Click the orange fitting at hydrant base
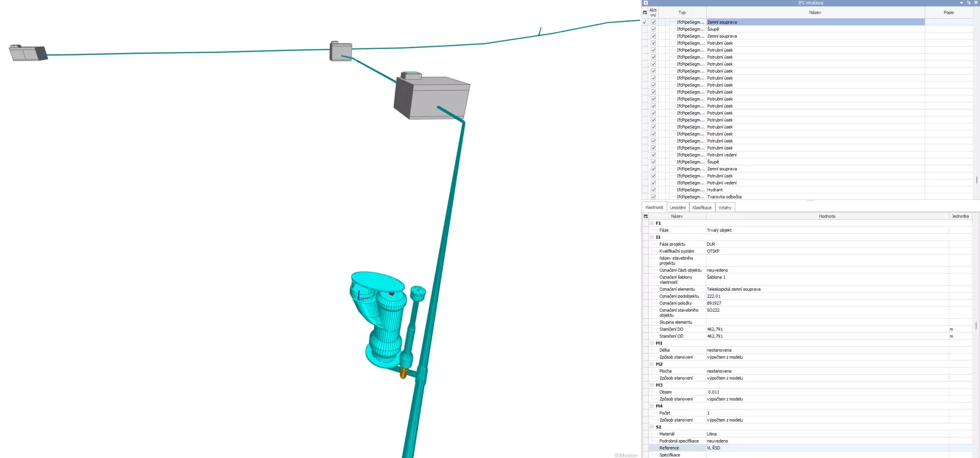The width and height of the screenshot is (980, 458). coord(403,374)
